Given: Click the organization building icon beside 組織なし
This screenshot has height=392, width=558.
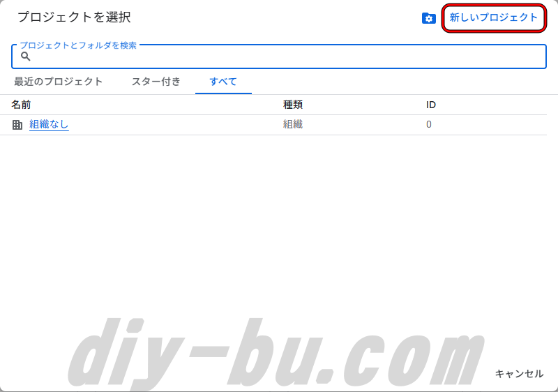Looking at the screenshot, I should [17, 125].
